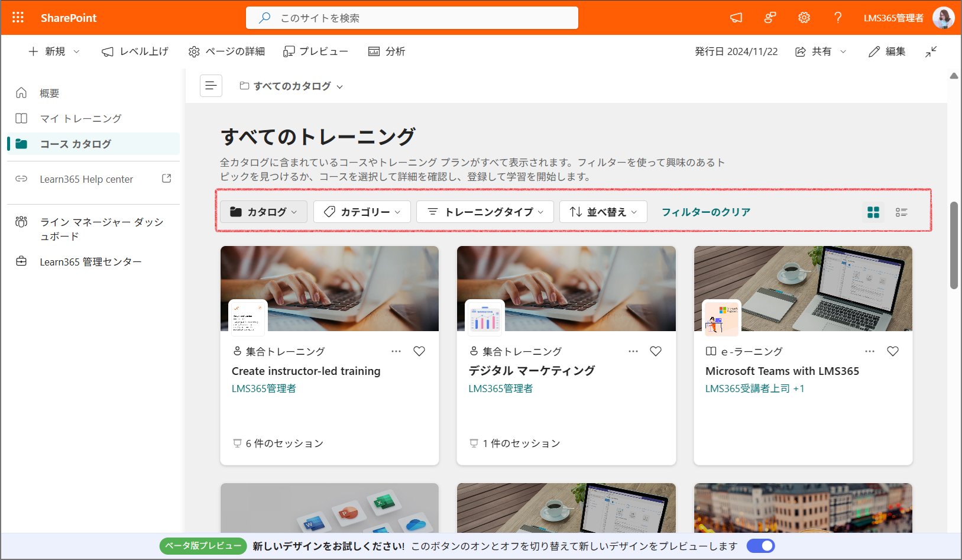Collapse page using the shrink arrows icon
The height and width of the screenshot is (560, 962).
931,52
